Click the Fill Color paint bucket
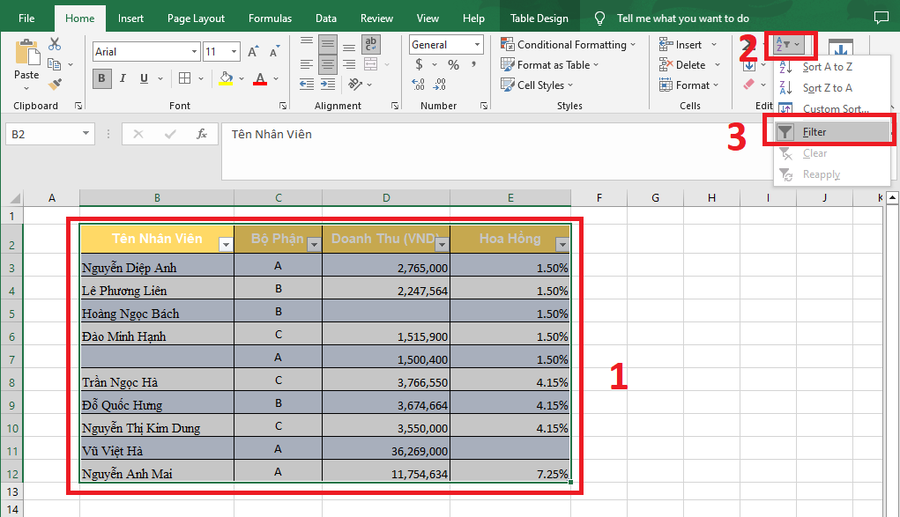 [x=226, y=79]
